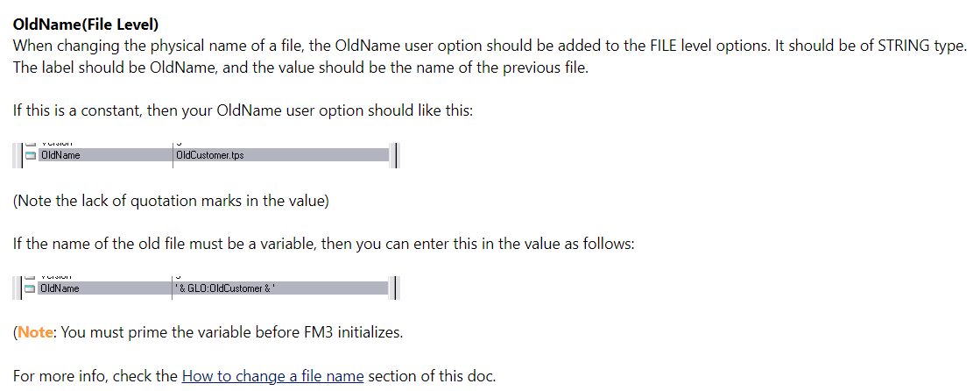Click the 'If this is a constant' sentence

pos(243,111)
